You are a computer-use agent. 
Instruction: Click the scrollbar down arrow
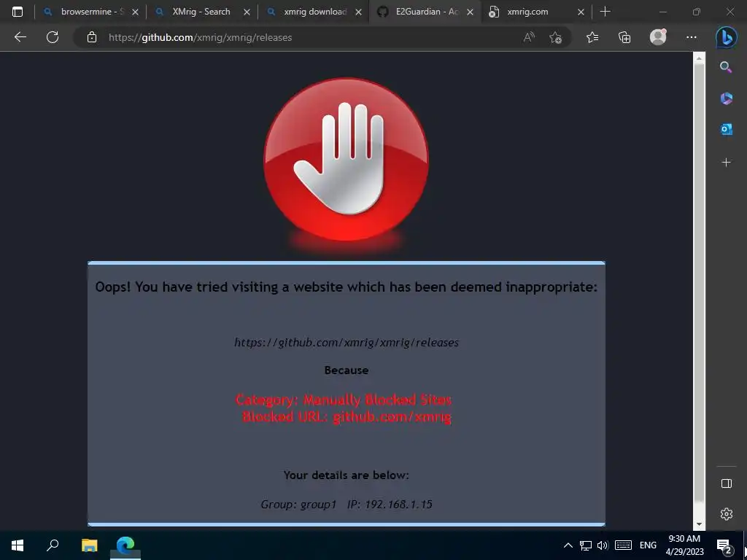click(x=699, y=525)
